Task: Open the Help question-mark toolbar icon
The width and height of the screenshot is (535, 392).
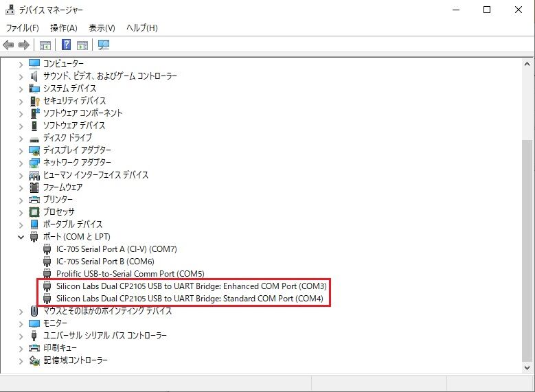Action: tap(66, 45)
